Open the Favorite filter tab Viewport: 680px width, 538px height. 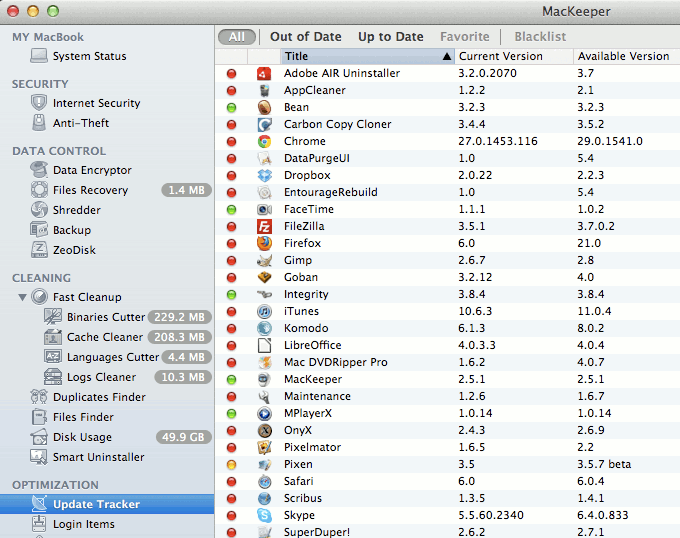465,37
